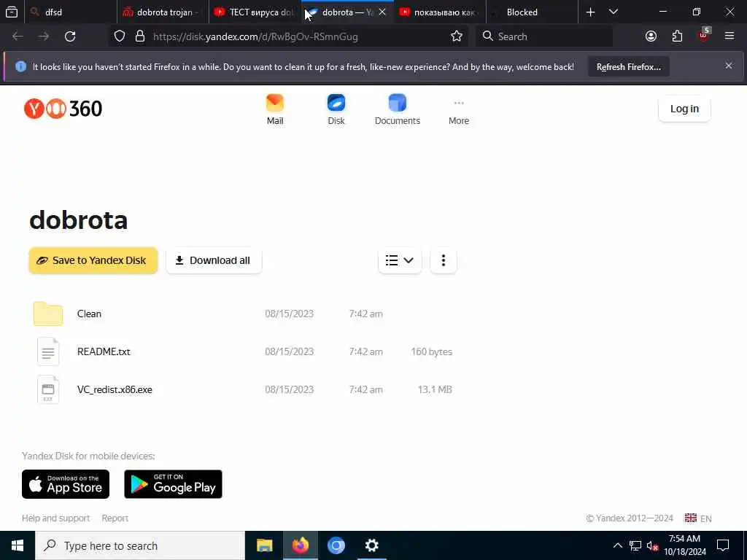Open the Action Center notifications
Viewport: 747px width, 560px height.
tap(723, 545)
